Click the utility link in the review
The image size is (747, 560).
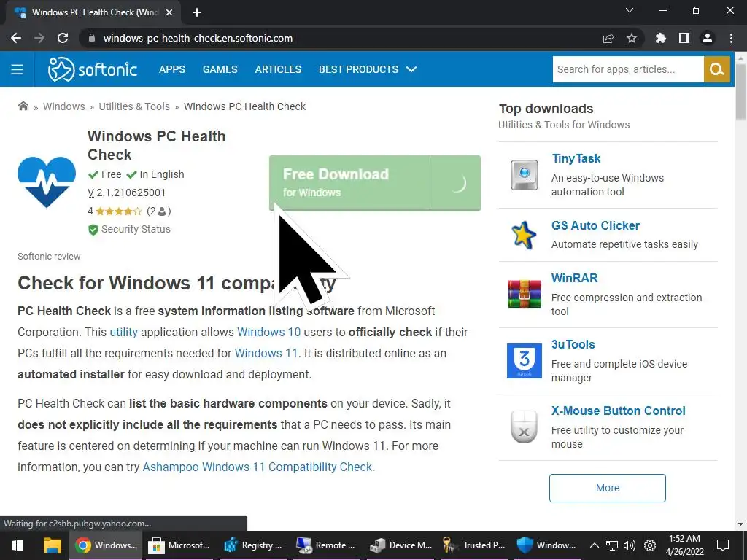[123, 332]
